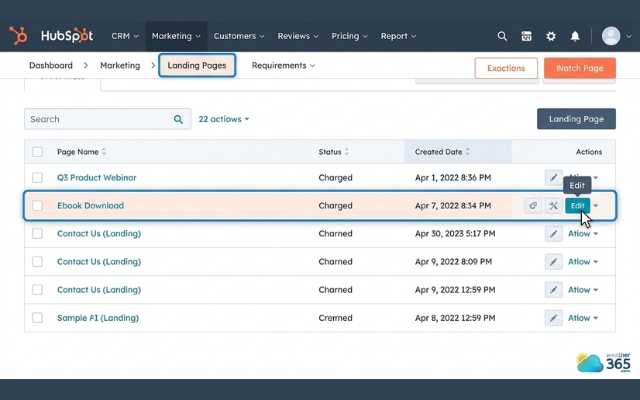The height and width of the screenshot is (400, 640).
Task: Open the Requirements dropdown
Action: [283, 66]
